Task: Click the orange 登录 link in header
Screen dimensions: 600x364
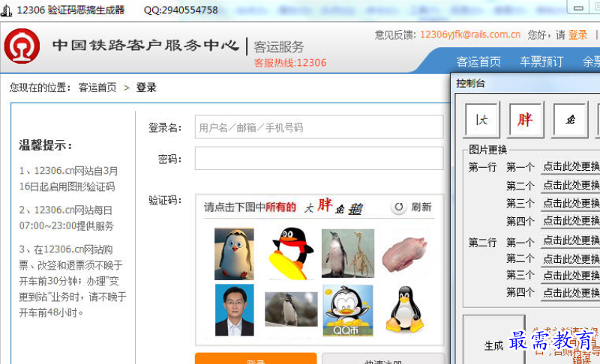Action: point(577,35)
